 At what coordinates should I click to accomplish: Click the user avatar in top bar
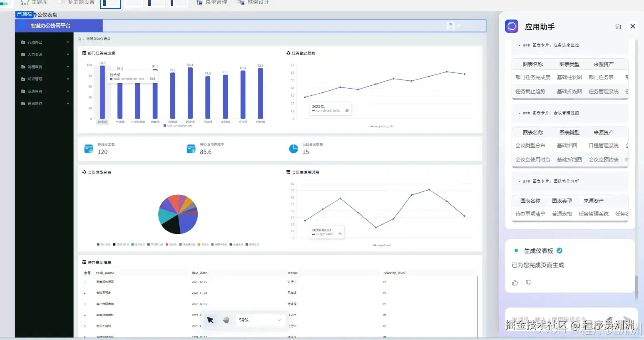point(450,26)
